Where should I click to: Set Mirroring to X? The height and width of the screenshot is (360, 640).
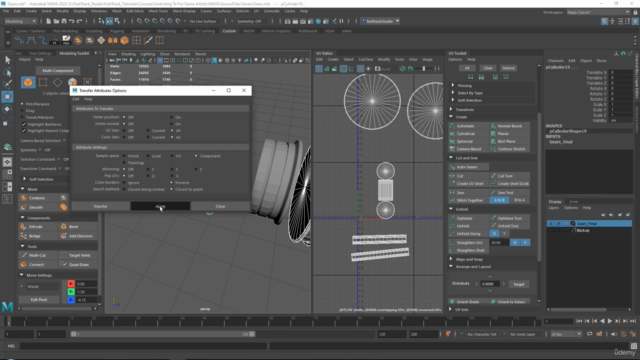click(148, 169)
